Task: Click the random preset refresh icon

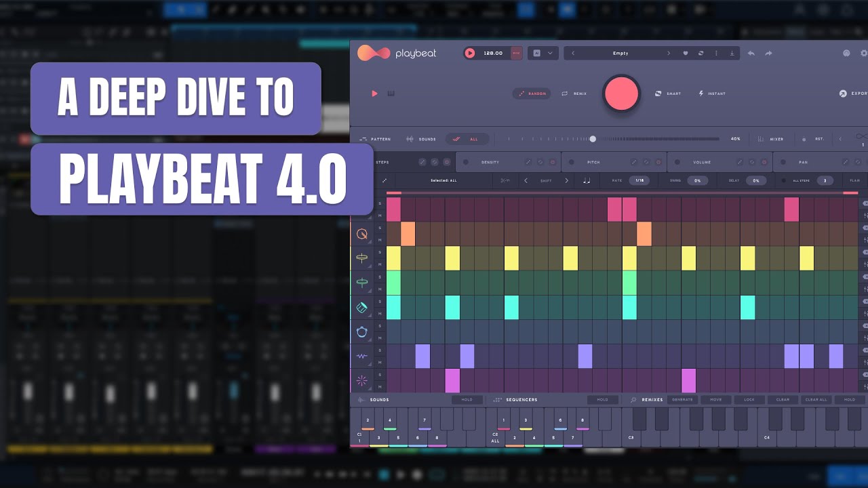Action: (701, 53)
